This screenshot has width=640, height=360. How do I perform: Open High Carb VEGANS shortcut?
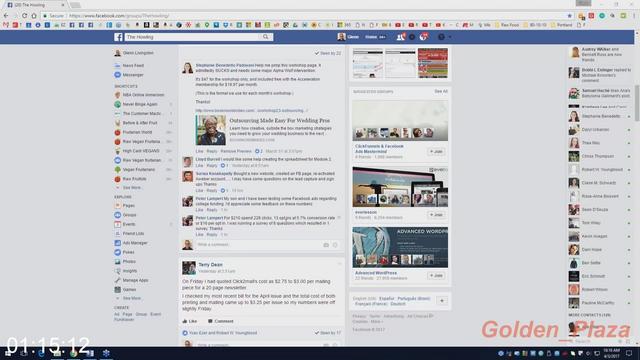(141, 151)
